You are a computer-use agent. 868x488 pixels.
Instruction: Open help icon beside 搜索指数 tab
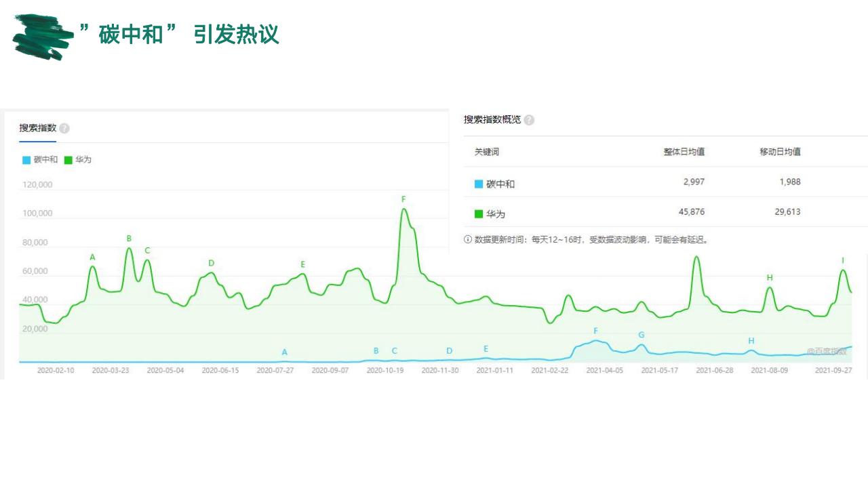point(64,128)
